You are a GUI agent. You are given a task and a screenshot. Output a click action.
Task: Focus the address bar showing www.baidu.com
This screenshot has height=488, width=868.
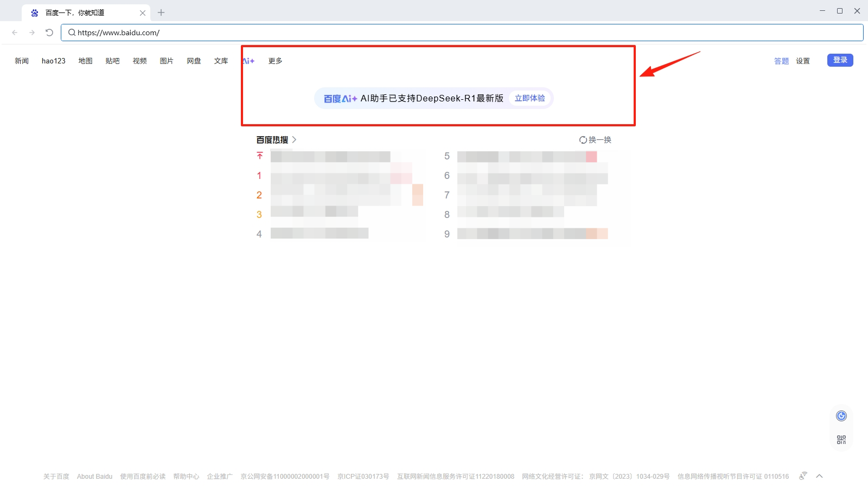click(462, 33)
